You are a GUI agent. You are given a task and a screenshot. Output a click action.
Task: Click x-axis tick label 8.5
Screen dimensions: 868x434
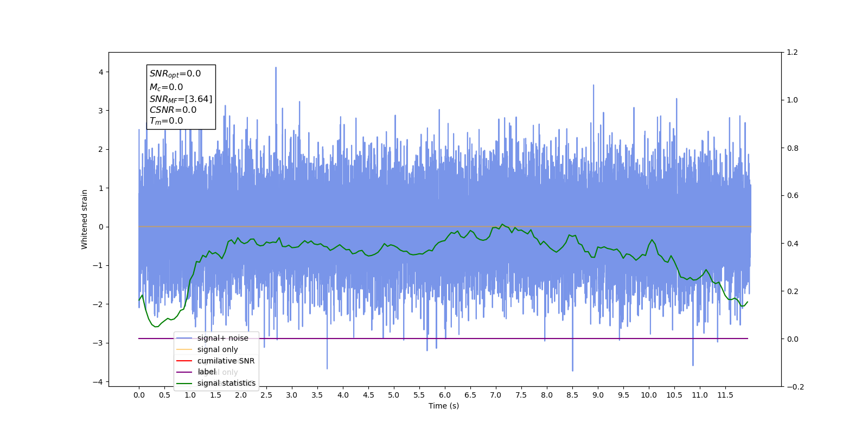[572, 395]
